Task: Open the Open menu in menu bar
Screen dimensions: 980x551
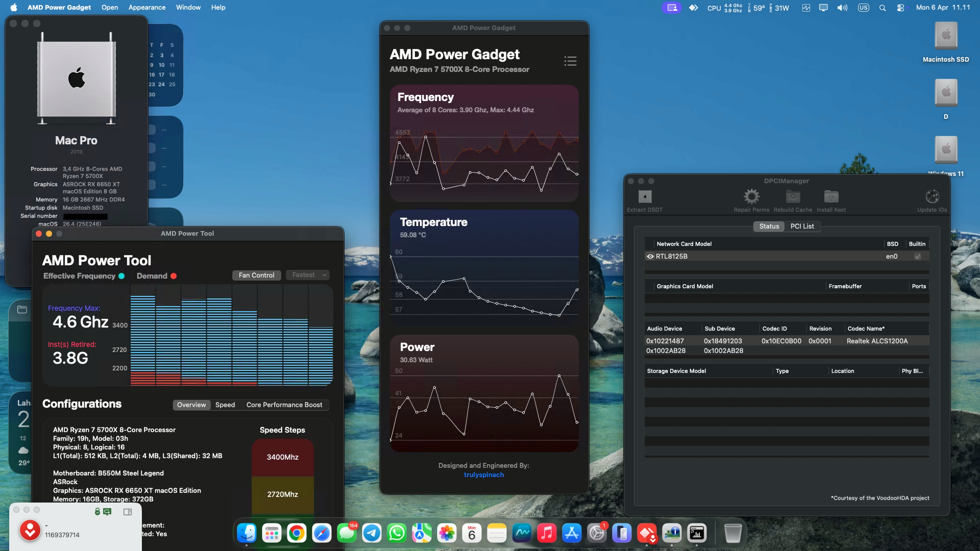Action: [x=110, y=8]
